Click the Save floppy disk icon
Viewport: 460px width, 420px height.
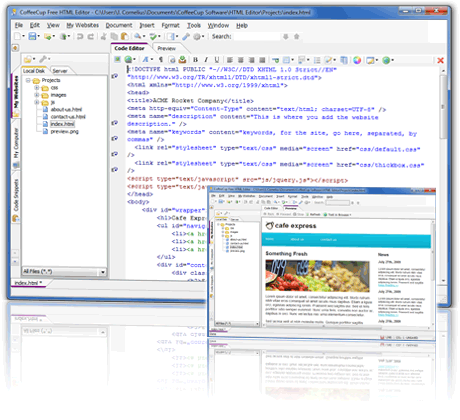[32, 36]
